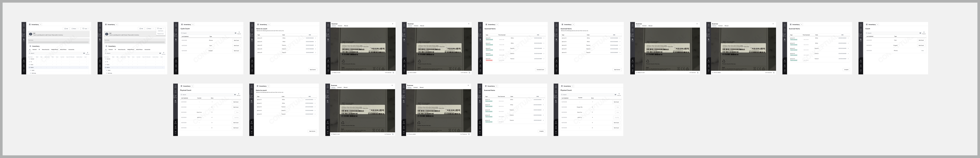Image resolution: width=980 pixels, height=158 pixels.
Task: Select Home Security tab on screen with closed Count menu
Action: tap(46, 50)
